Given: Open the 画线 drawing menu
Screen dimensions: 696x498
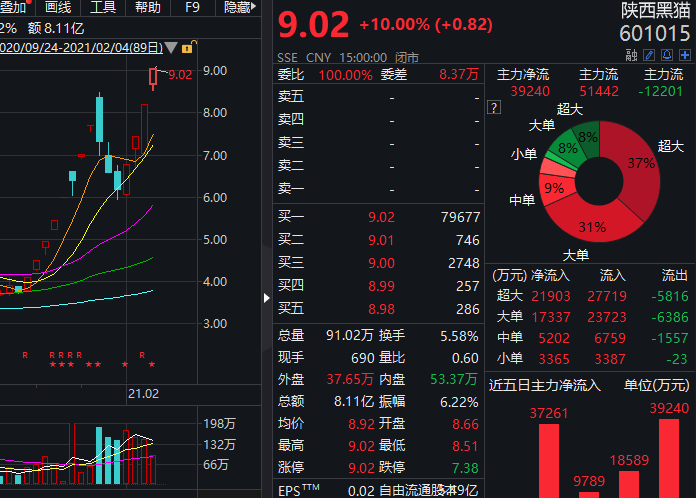Looking at the screenshot, I should tap(59, 7).
